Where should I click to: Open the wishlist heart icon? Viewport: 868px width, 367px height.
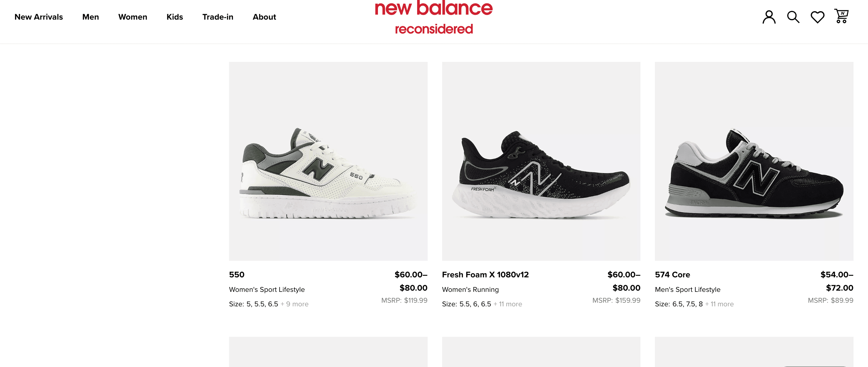(x=817, y=17)
